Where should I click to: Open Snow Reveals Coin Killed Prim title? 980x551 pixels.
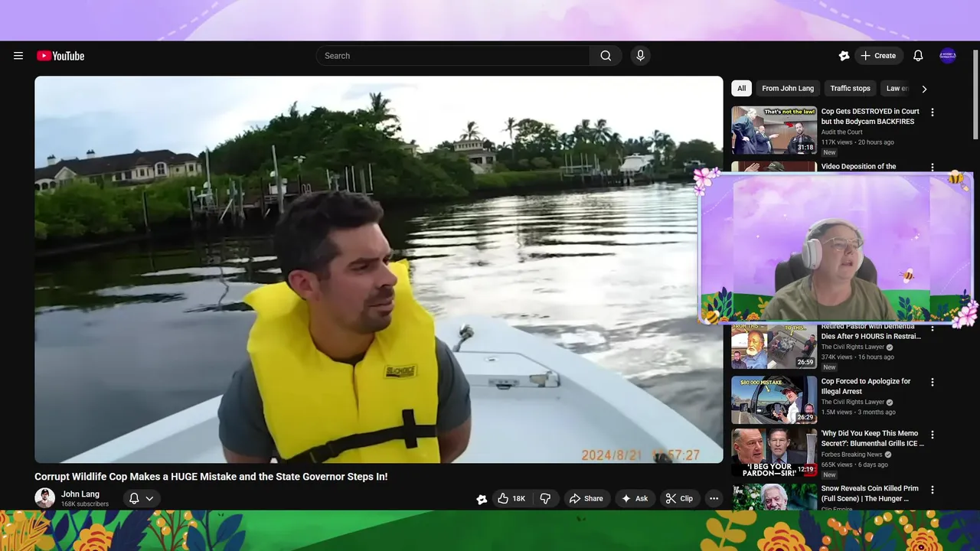870,494
